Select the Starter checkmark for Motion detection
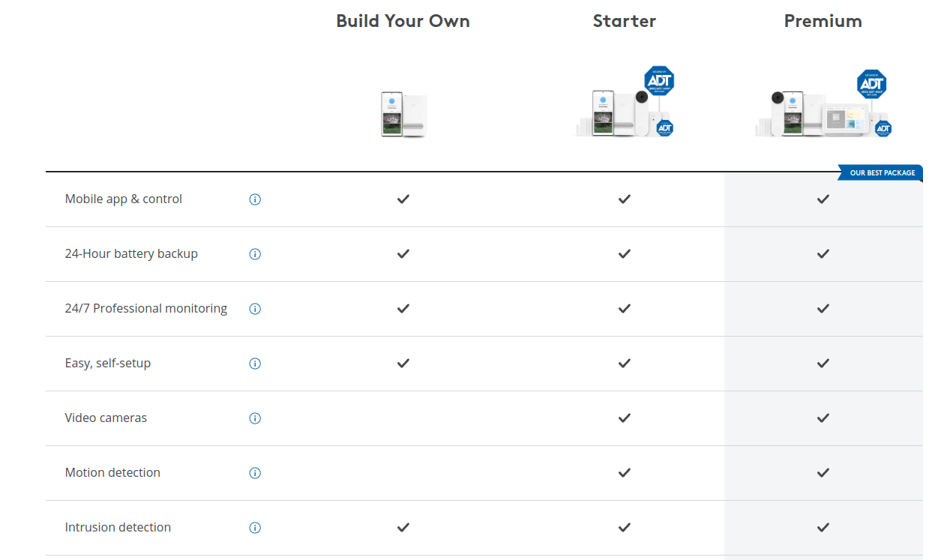This screenshot has width=941, height=560. click(624, 472)
